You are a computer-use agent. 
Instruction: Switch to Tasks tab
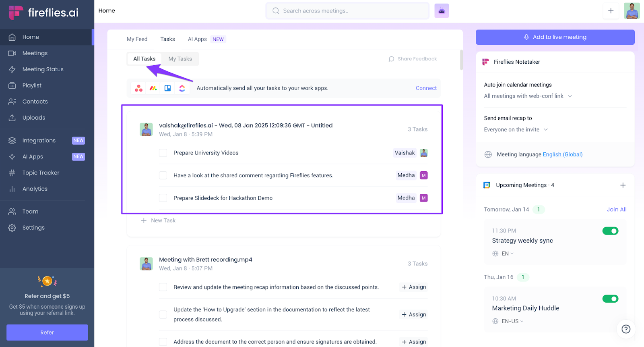click(167, 39)
